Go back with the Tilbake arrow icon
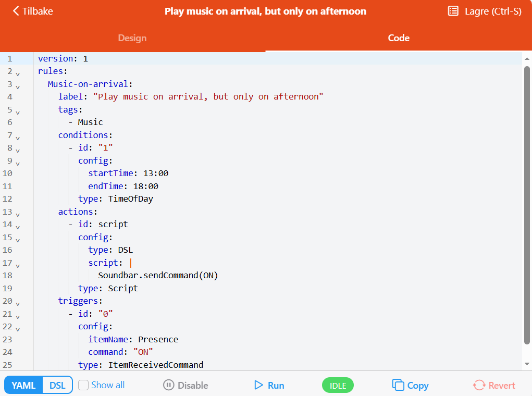Viewport: 532px width, 396px height. 16,11
